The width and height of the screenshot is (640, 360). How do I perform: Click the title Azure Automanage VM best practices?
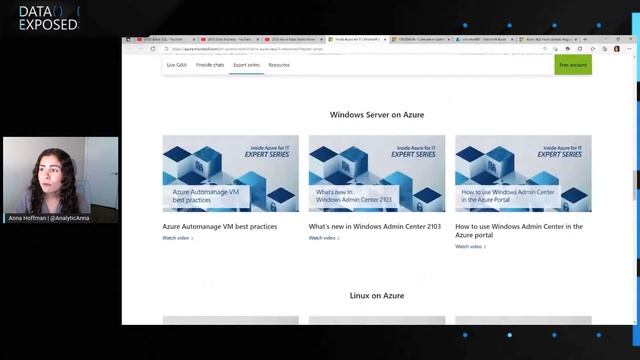point(220,227)
